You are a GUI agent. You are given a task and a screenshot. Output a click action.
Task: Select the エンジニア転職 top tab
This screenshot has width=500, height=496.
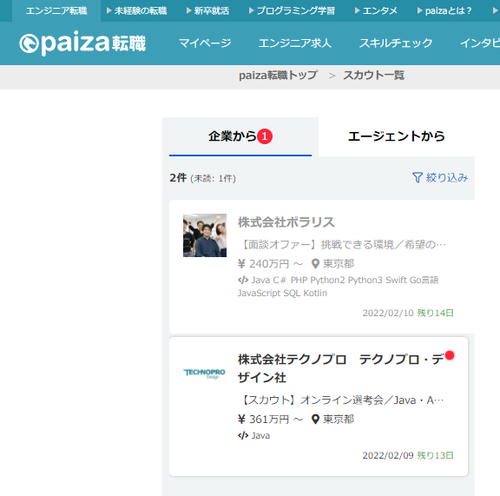coord(56,11)
